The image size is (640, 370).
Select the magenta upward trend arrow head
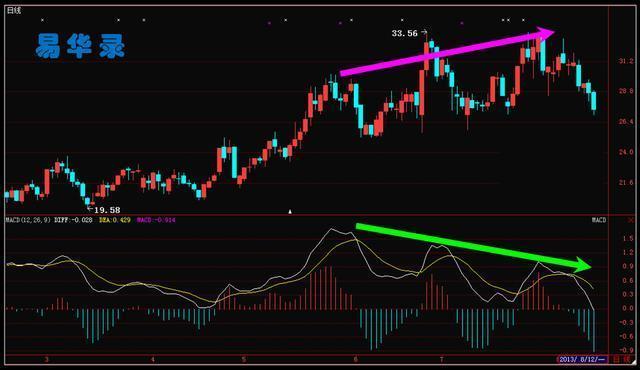(545, 33)
